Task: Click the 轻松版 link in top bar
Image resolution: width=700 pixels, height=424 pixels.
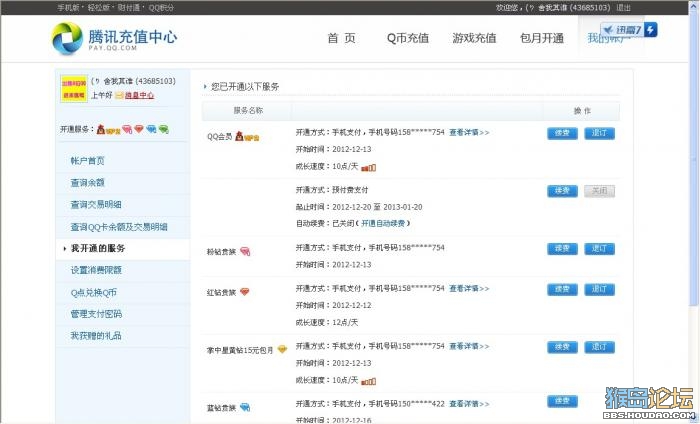Action: (x=99, y=8)
